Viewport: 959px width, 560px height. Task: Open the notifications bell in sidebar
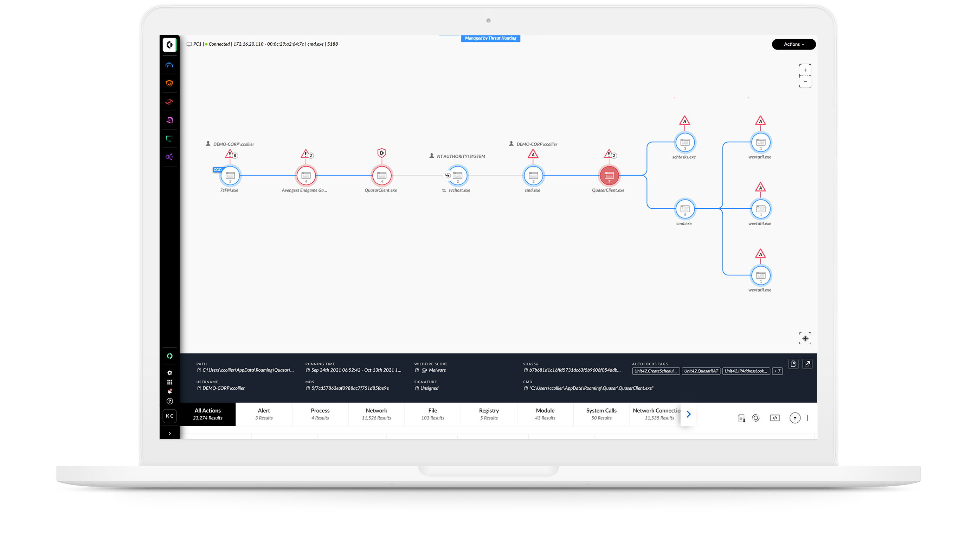(170, 391)
